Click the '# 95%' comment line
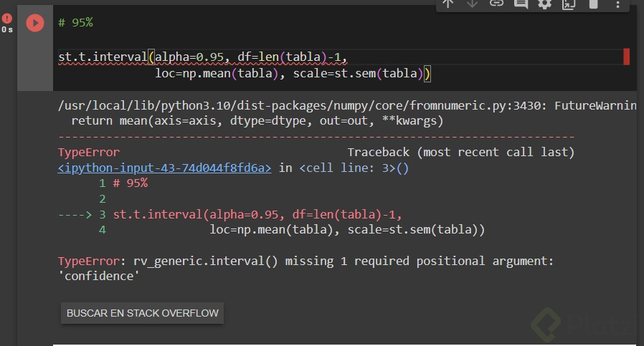The height and width of the screenshot is (346, 644). tap(75, 22)
